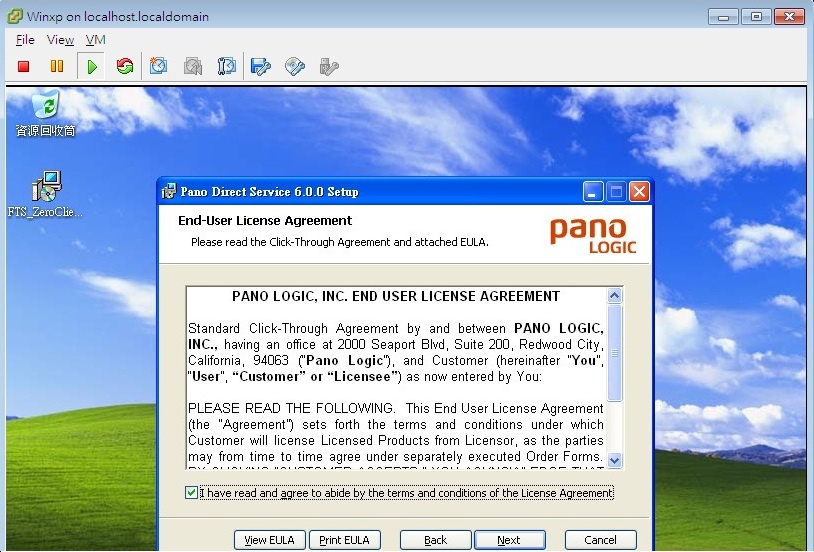Minimize the Pano Direct Service setup window

pos(593,192)
